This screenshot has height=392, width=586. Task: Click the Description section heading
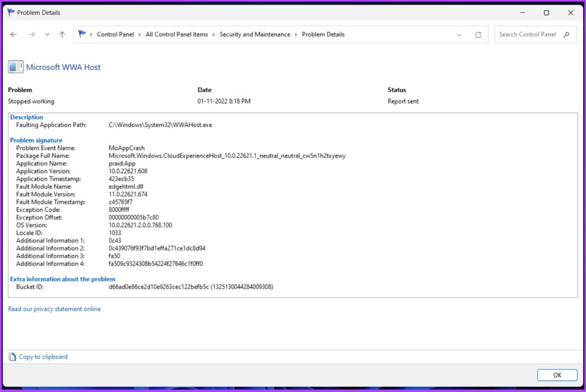pos(26,117)
